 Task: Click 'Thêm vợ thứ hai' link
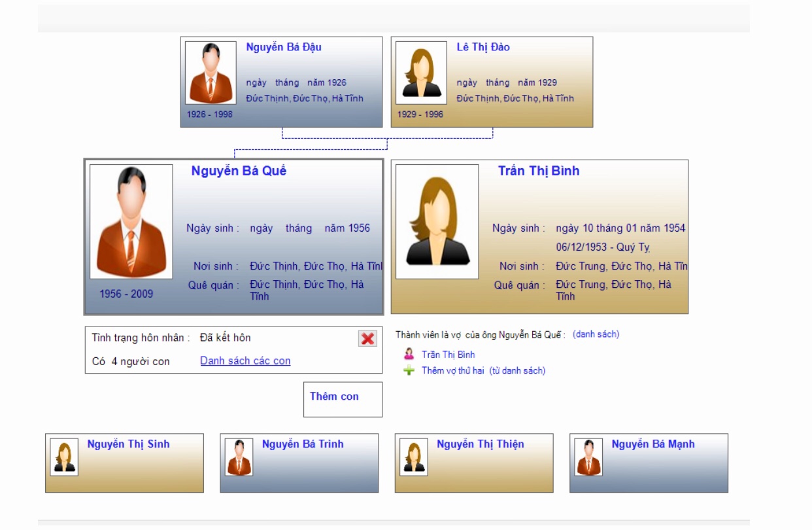coord(453,370)
